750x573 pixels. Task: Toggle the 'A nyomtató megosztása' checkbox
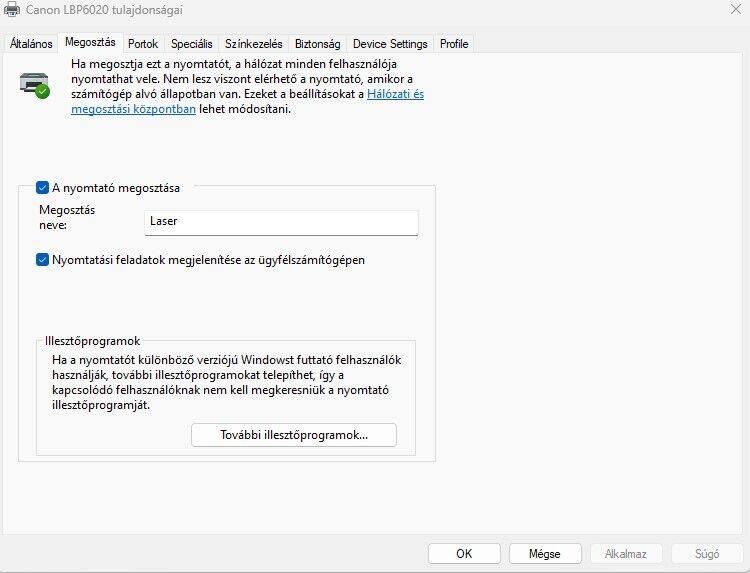(x=42, y=187)
